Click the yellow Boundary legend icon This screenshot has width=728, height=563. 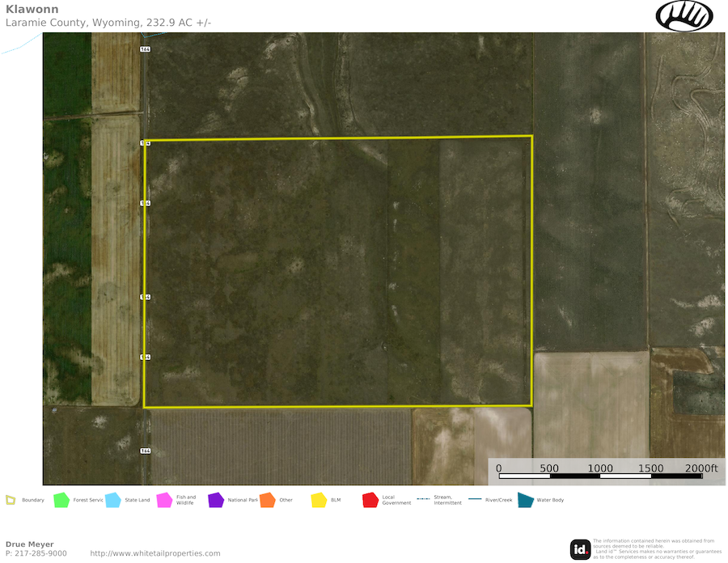(x=11, y=500)
